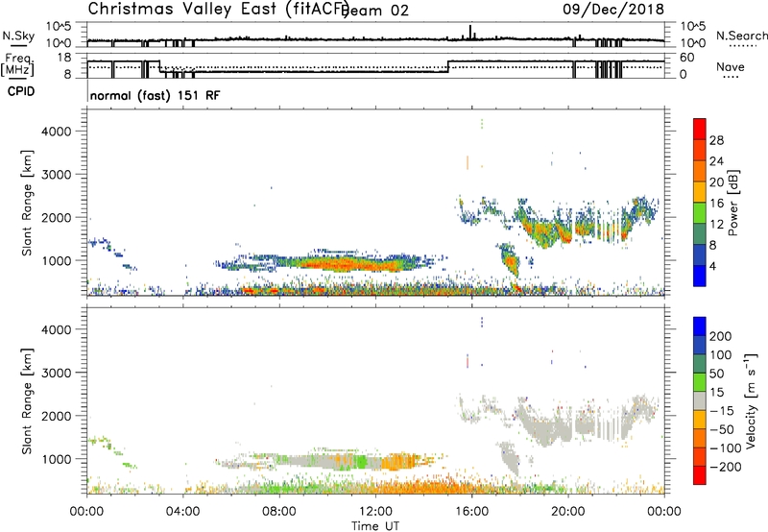768x532 pixels.
Task: Click the 'Christmas Valley East (fitACF)' title text
Action: pos(219,9)
